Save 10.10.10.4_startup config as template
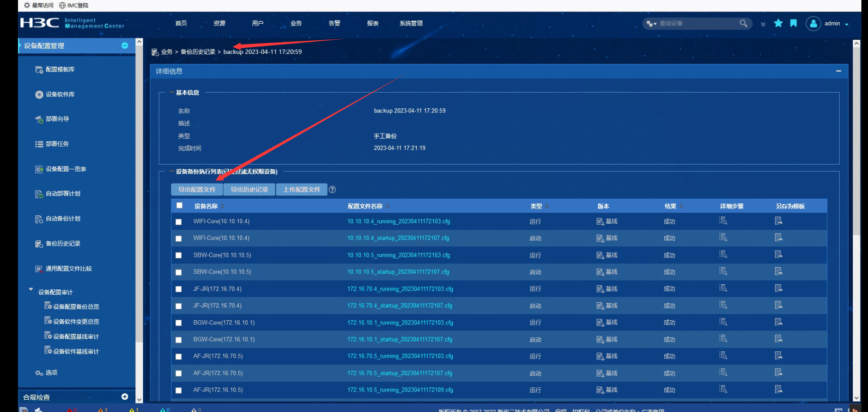 779,237
